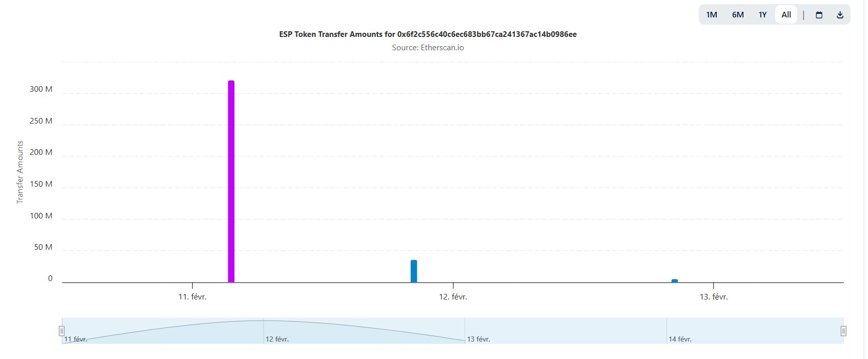Image resolution: width=868 pixels, height=359 pixels.
Task: Click the left navigator range handle
Action: pos(62,331)
